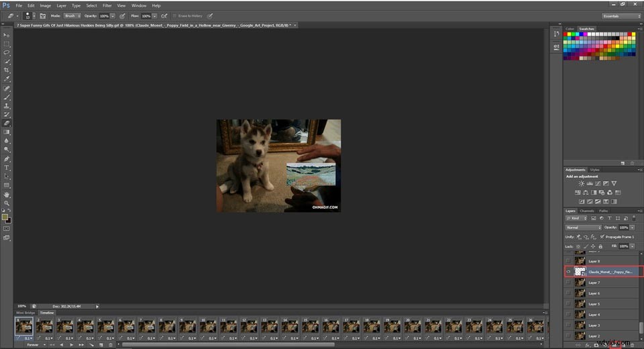Screen dimensions: 644x349
Task: Open the Filter menu
Action: coord(107,6)
